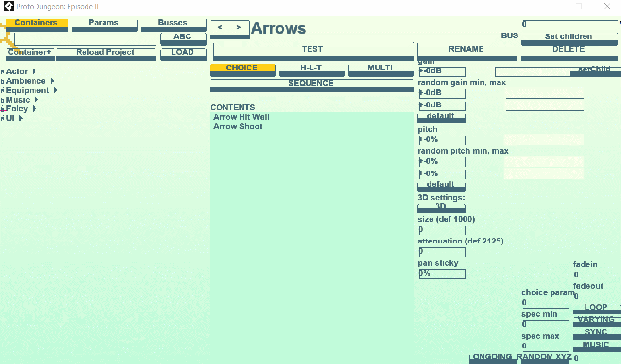
Task: Switch to the Containers tab
Action: point(36,25)
